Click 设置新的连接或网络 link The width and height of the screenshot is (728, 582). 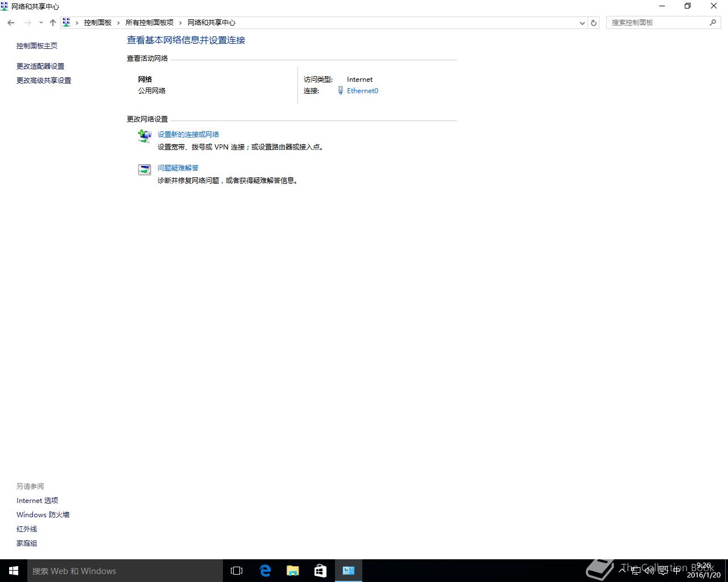click(188, 135)
